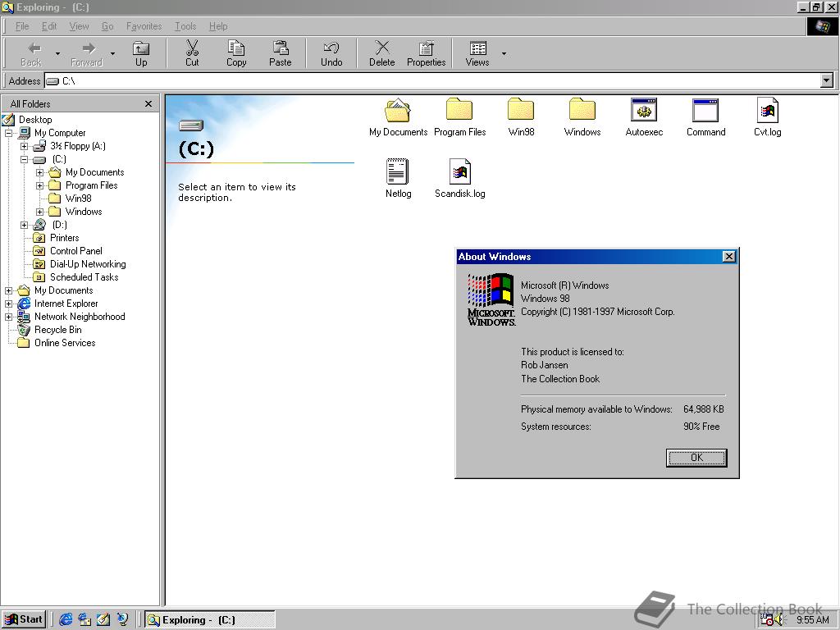Expand the Internet Explorer tree node

coord(8,304)
